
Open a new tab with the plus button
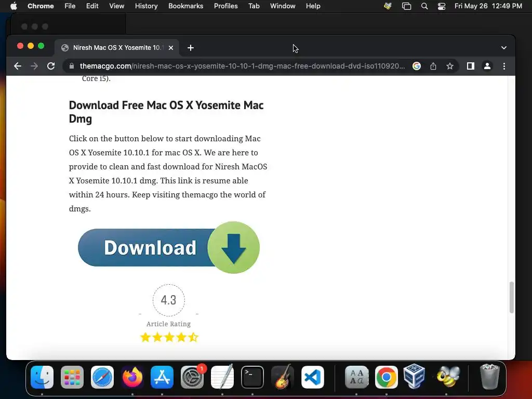pyautogui.click(x=191, y=48)
